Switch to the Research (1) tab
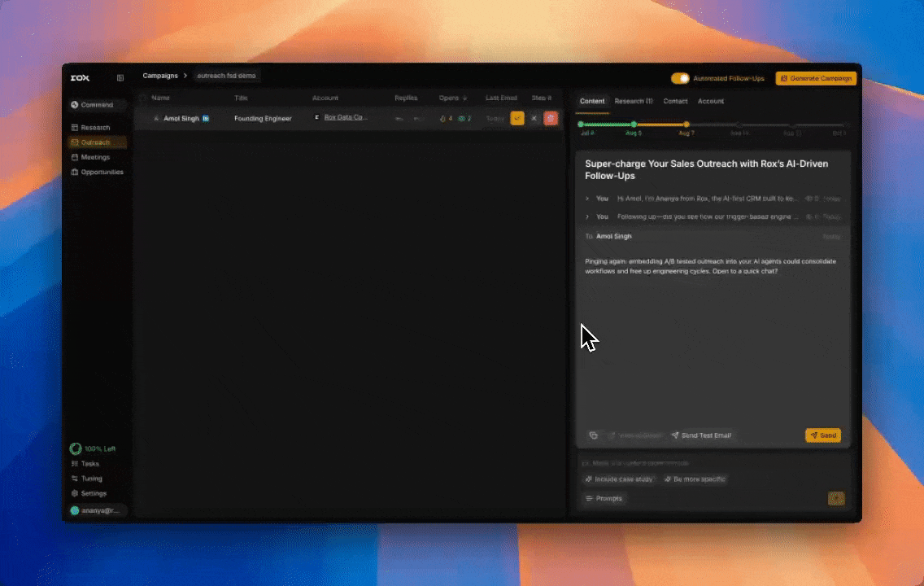This screenshot has height=586, width=924. pyautogui.click(x=633, y=102)
